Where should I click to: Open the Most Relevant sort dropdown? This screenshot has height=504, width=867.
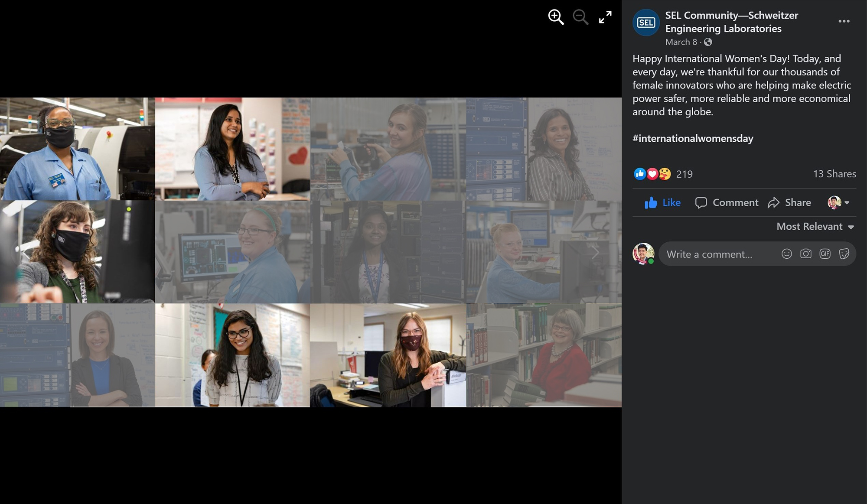[815, 226]
